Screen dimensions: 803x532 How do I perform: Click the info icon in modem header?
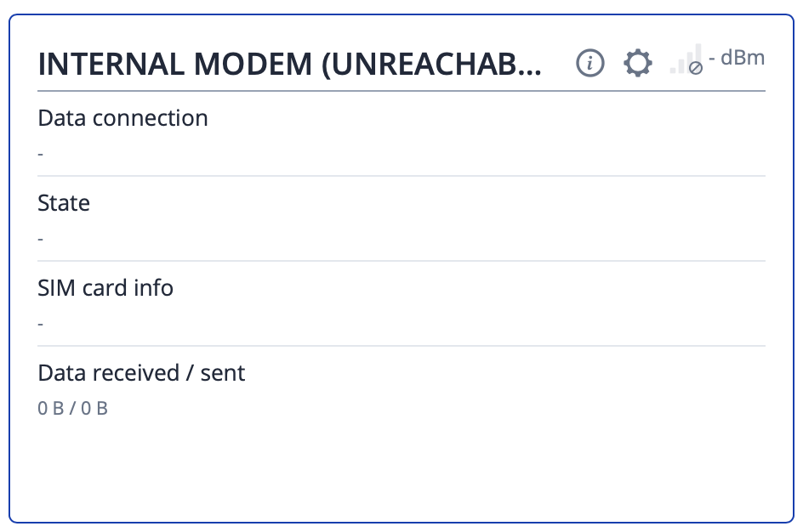click(589, 63)
